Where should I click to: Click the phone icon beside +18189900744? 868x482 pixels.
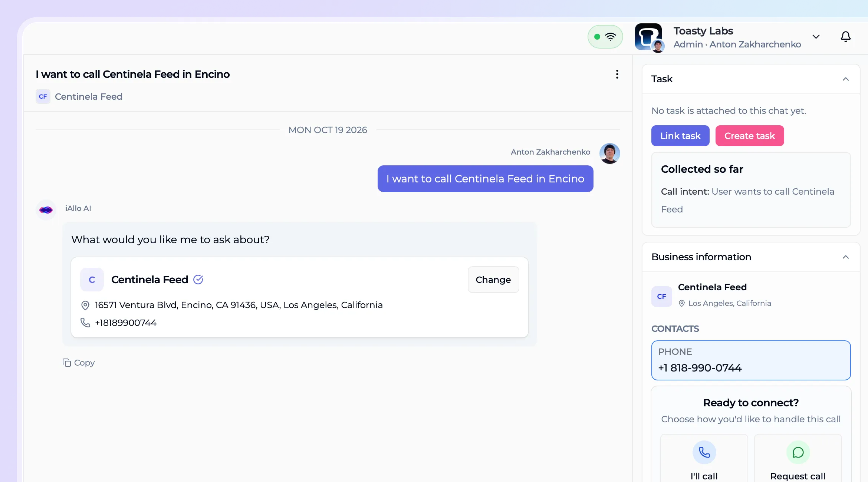tap(85, 323)
